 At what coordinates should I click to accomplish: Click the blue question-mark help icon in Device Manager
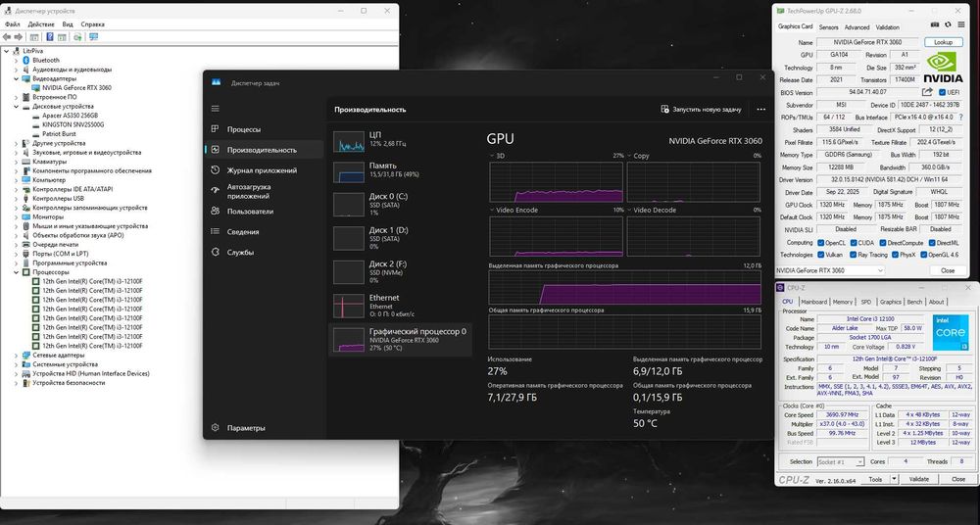click(50, 37)
